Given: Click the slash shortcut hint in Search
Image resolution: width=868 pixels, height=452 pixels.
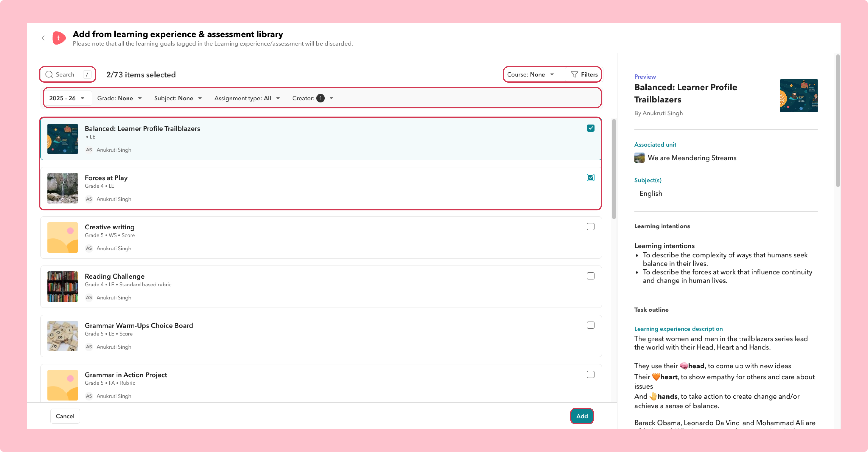Looking at the screenshot, I should (x=87, y=75).
